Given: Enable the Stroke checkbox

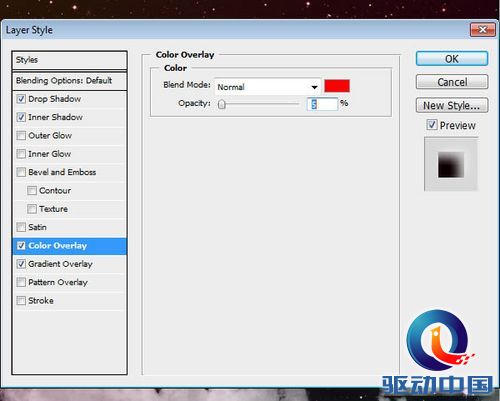Looking at the screenshot, I should [x=21, y=301].
